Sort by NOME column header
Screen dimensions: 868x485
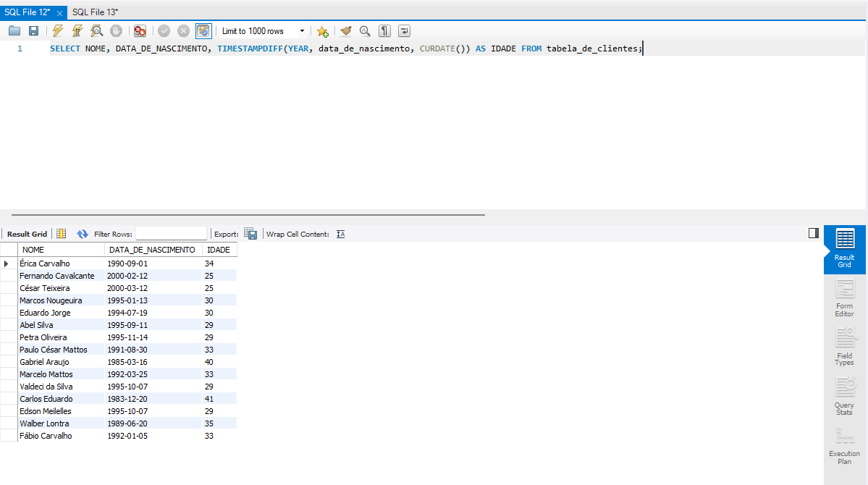(61, 250)
